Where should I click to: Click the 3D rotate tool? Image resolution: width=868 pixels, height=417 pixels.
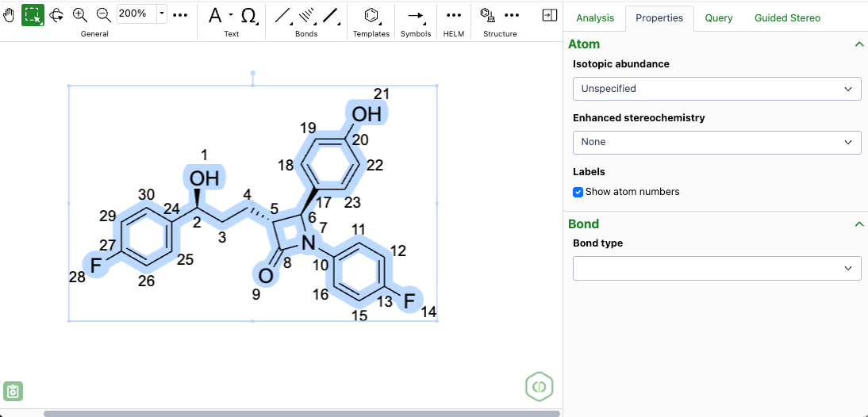[x=56, y=14]
